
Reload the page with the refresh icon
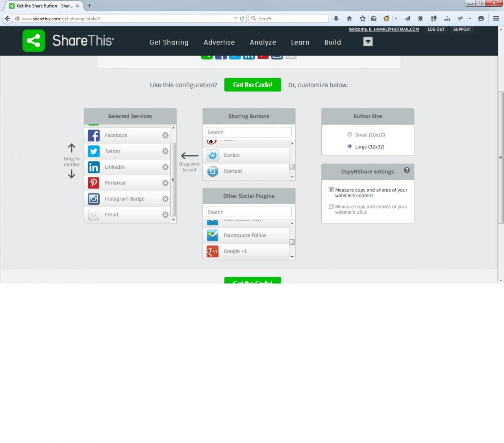pos(242,19)
